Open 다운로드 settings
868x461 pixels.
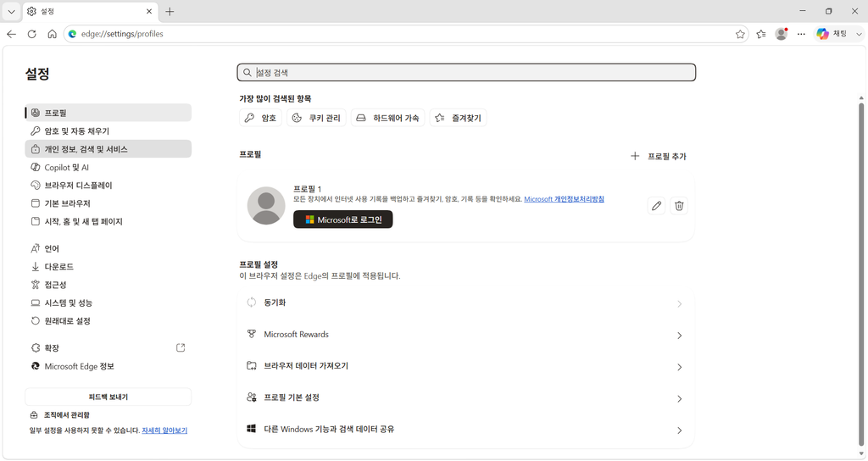click(x=108, y=266)
